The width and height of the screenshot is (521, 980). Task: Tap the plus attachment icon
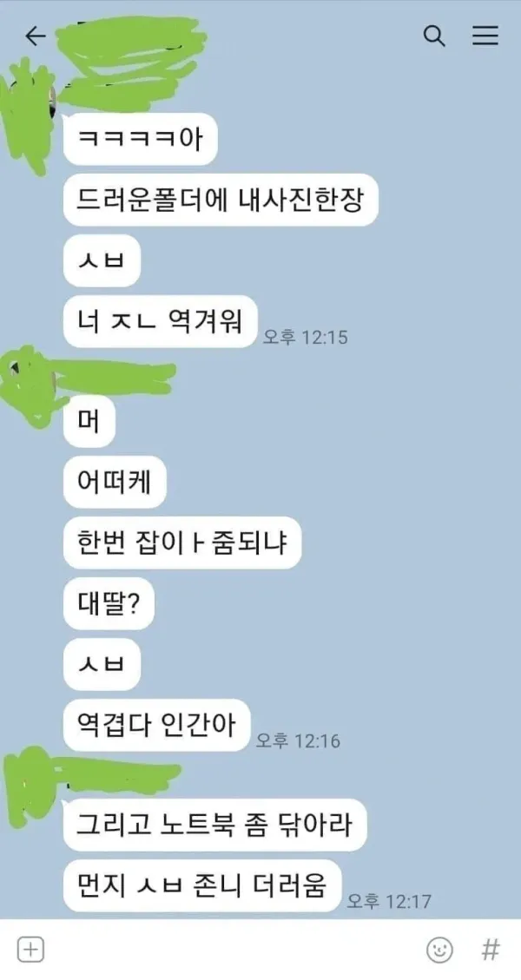30,950
